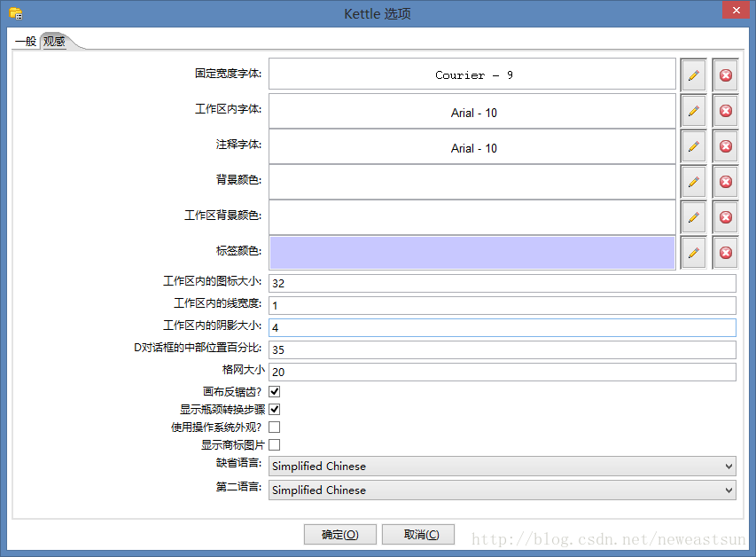Reset the 注释字体 font with red X
The width and height of the screenshot is (756, 557).
(726, 146)
